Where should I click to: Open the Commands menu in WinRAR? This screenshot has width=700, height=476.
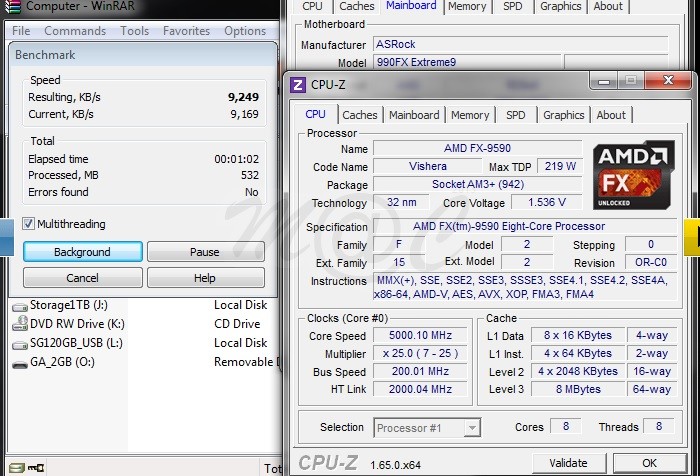coord(75,31)
